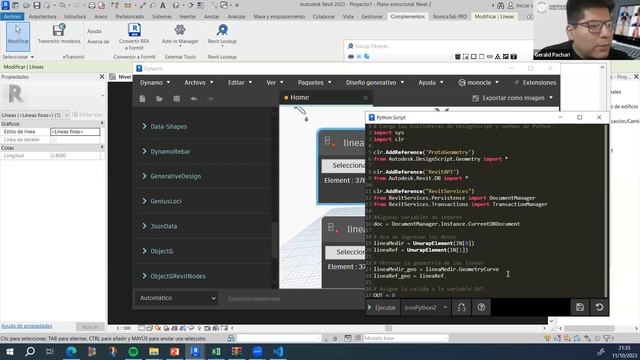Open File Explorer from taskbar

154,351
